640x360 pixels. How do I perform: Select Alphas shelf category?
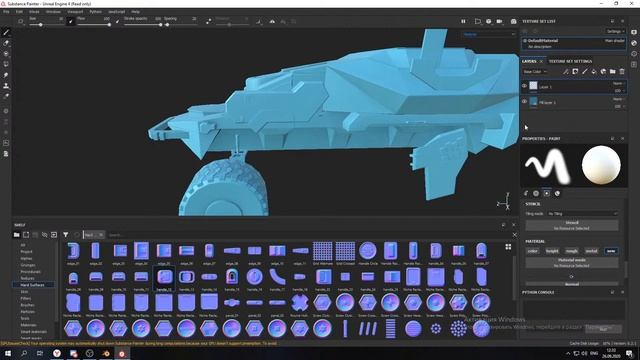[27, 258]
